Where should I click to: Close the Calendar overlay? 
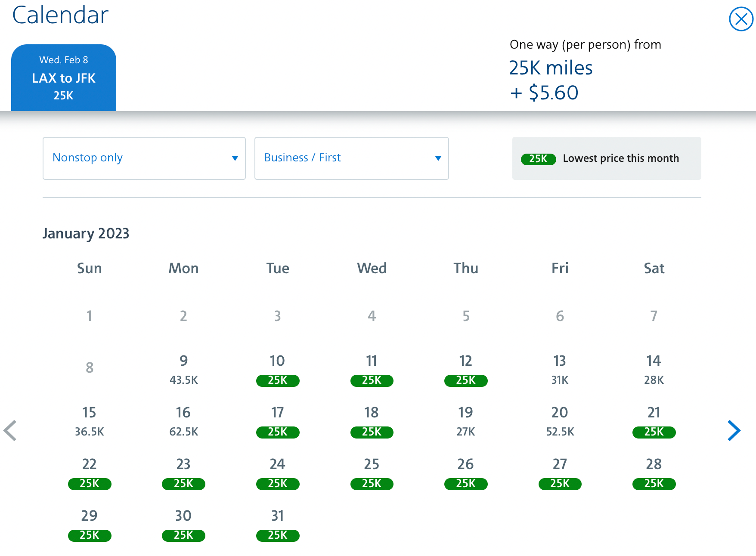tap(741, 19)
